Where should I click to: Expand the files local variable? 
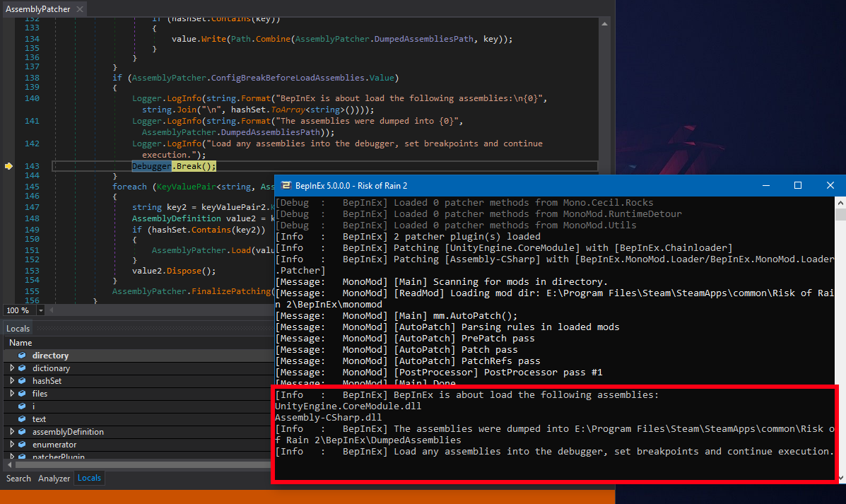coord(12,394)
